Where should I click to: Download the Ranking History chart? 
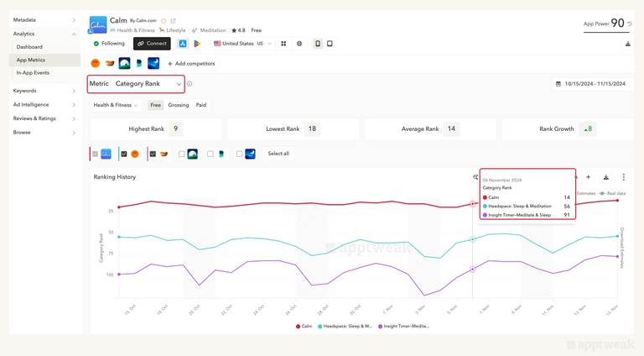click(x=605, y=177)
